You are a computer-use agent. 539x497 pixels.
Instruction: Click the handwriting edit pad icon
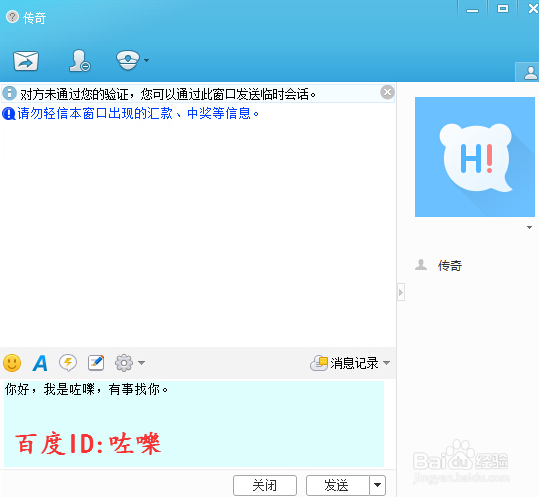(96, 363)
